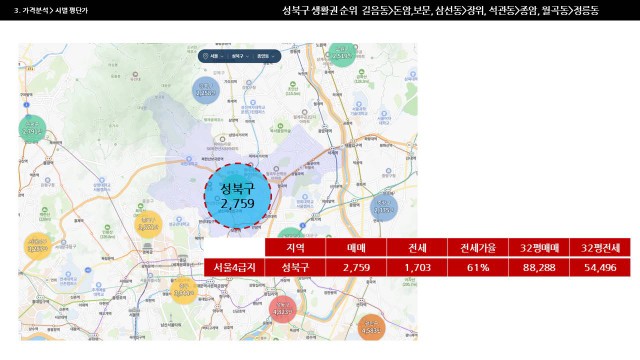Click the yellow bubble just left of 성북구
Screen dimensions: 640x360
point(148,225)
